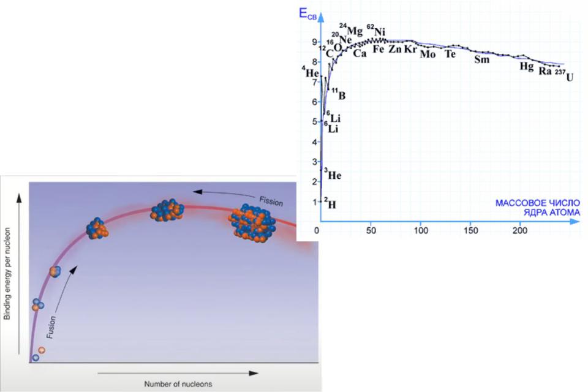This screenshot has height=392, width=588.
Task: Click the '150' tick on the mass-number axis
Action: 470,230
